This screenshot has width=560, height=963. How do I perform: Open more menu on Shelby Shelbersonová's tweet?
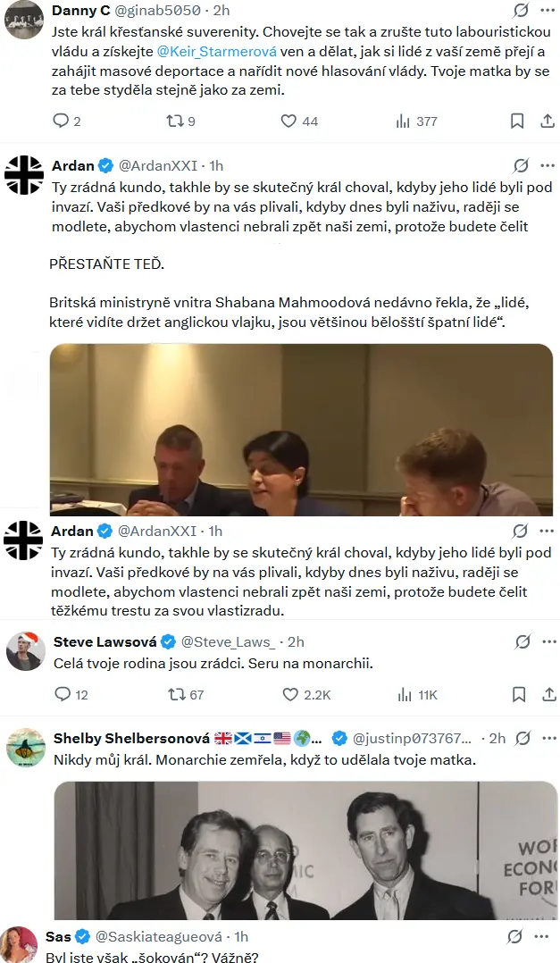pos(546,738)
